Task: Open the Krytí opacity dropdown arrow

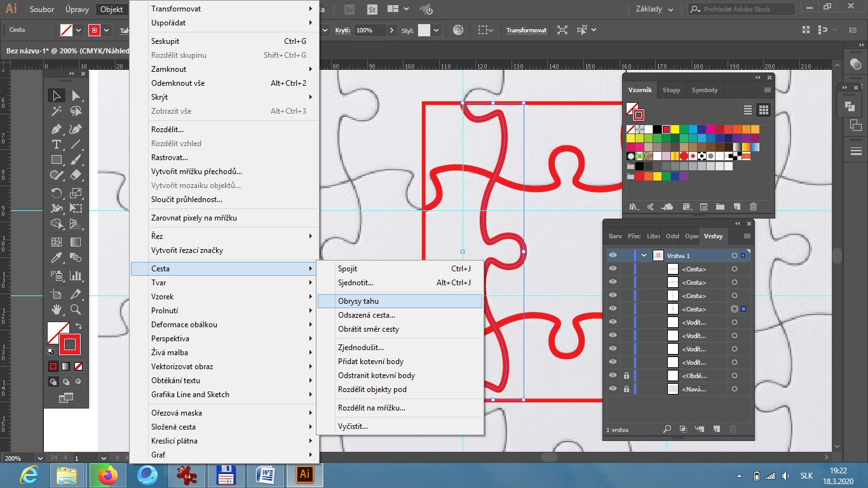Action: coord(391,30)
